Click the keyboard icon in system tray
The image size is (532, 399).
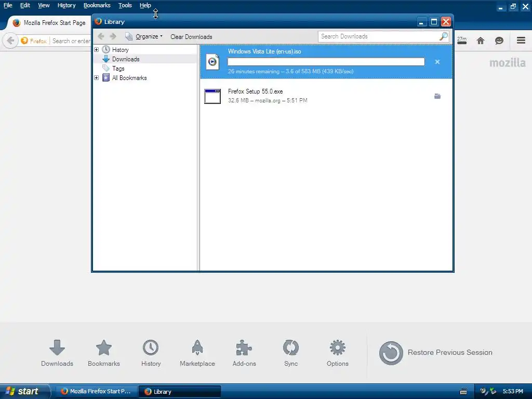point(463,392)
